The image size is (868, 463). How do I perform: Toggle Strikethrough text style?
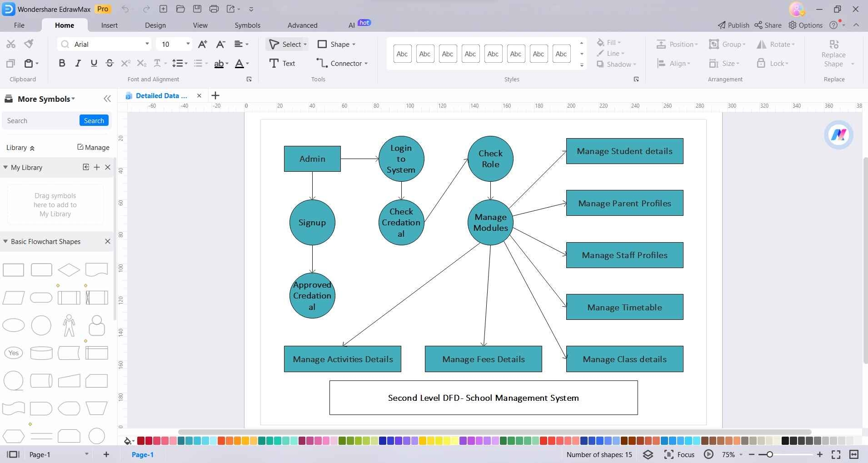[x=110, y=63]
